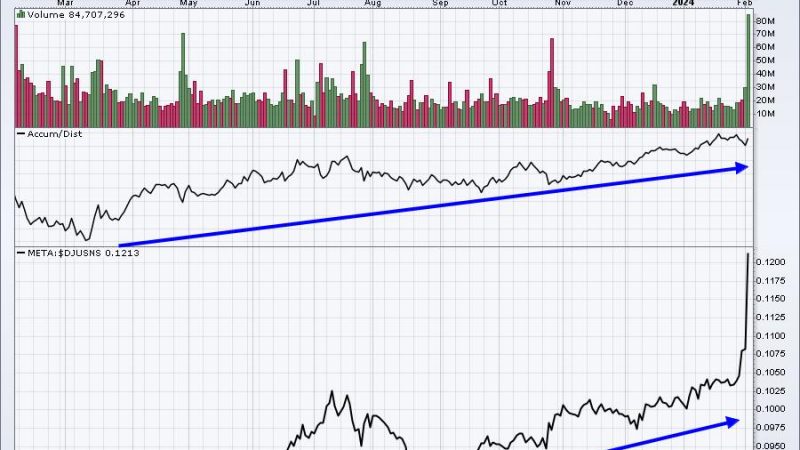Click the 0.0975 ratio axis value

[x=770, y=428]
